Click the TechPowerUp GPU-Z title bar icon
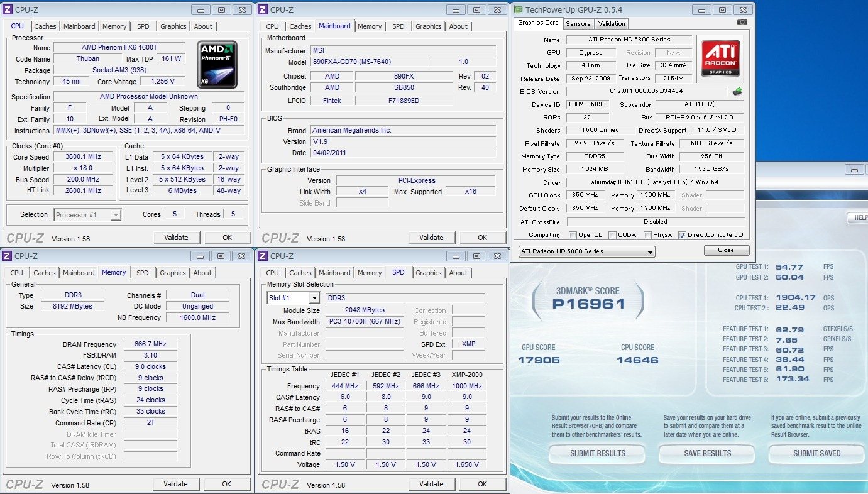 [x=518, y=9]
